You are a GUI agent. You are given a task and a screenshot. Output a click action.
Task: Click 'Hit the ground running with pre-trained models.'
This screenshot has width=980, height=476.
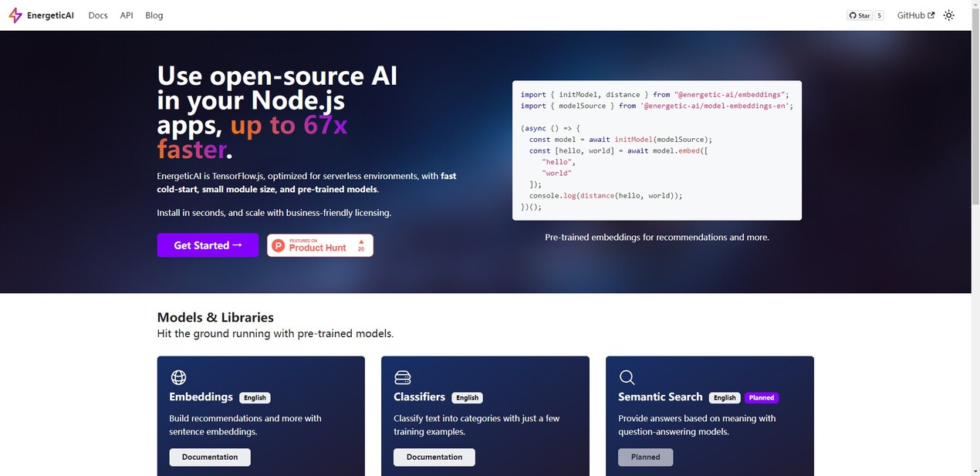[x=275, y=334]
